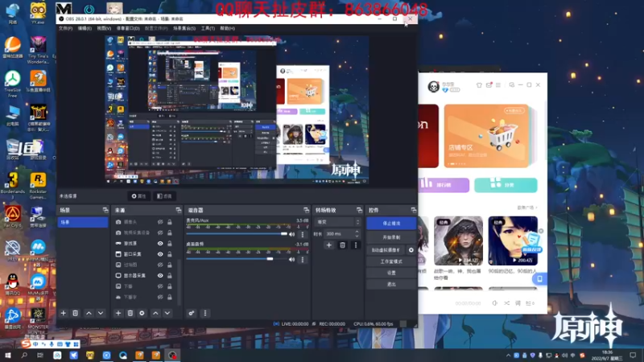The height and width of the screenshot is (362, 644).
Task: Open 麦克风/Aux channel options menu dots
Action: point(303,235)
